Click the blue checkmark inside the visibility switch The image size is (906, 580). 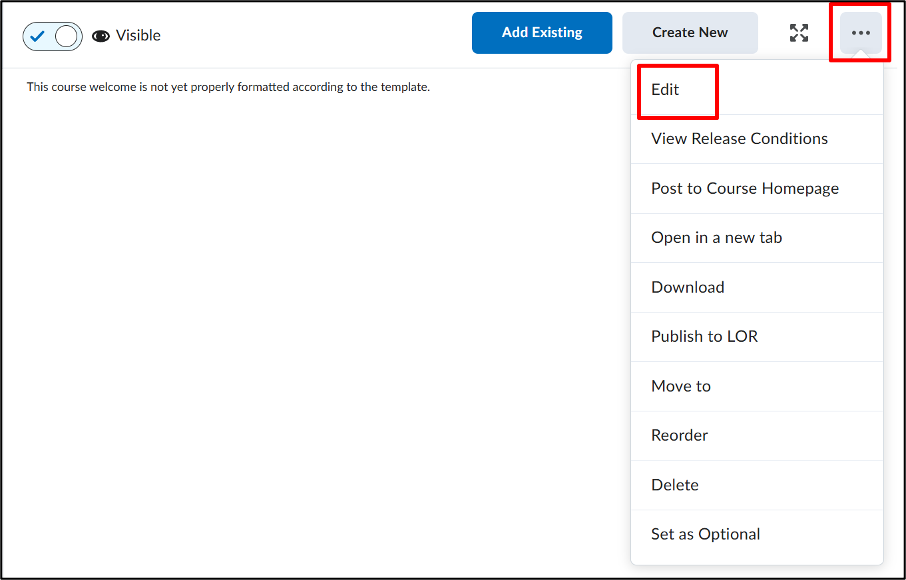click(x=38, y=36)
